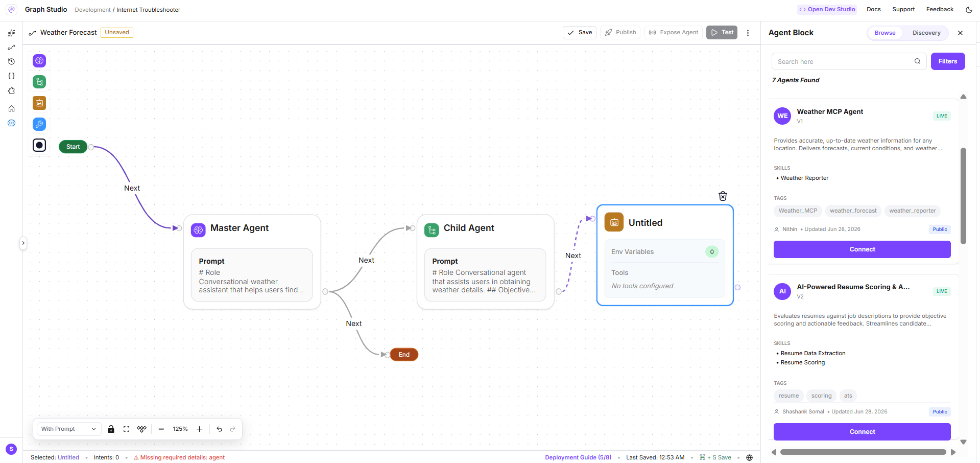Click the Test button

click(722, 33)
